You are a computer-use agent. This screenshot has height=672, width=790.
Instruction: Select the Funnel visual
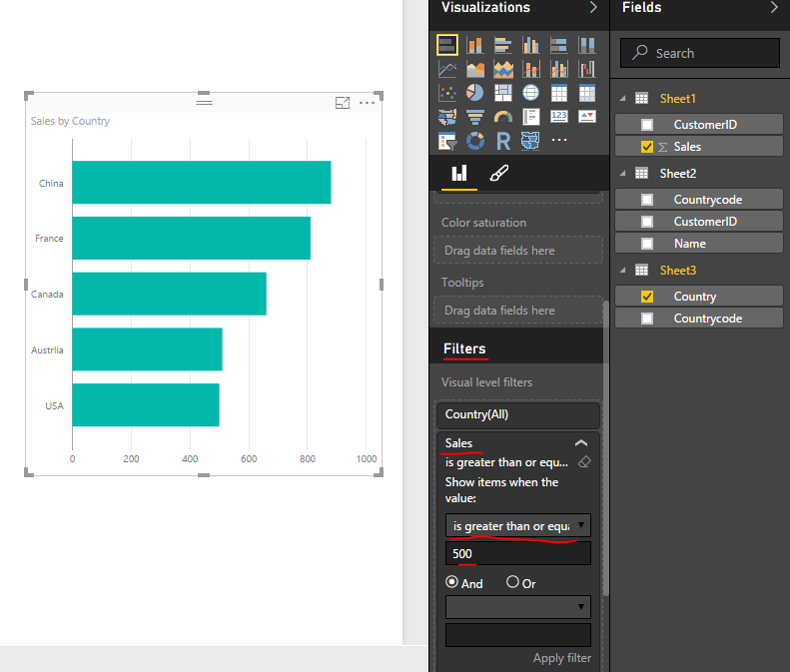(x=474, y=117)
